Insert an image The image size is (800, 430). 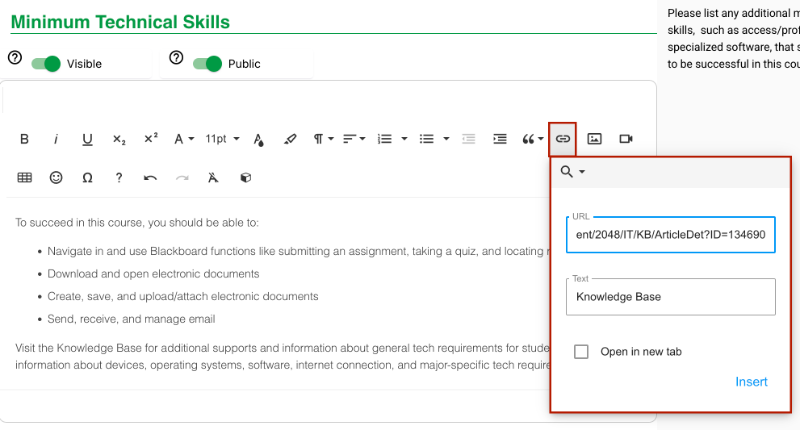point(594,139)
